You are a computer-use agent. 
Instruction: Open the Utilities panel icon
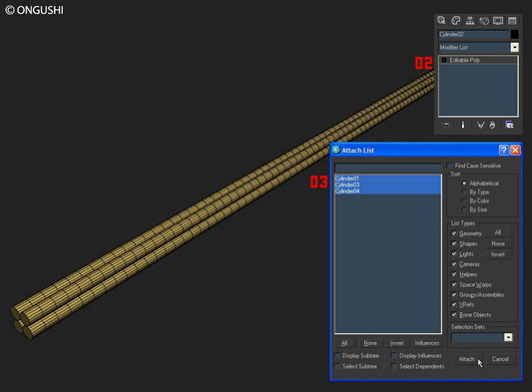(512, 20)
